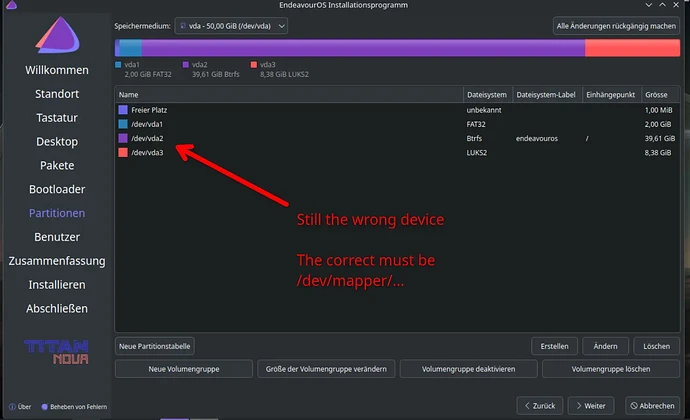Click the unbekannt filesystem cell
Screen dimensions: 690x420
point(484,110)
